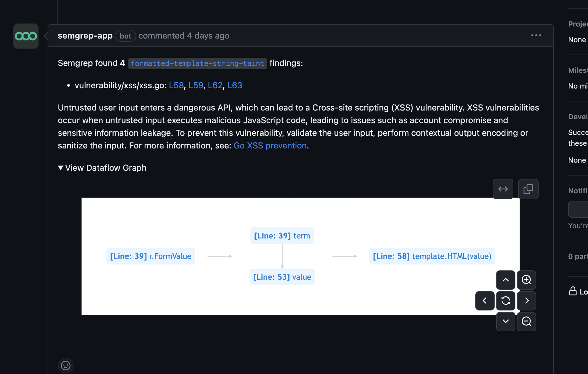This screenshot has width=588, height=374.
Task: Open line L63 of xss.go
Action: [234, 85]
